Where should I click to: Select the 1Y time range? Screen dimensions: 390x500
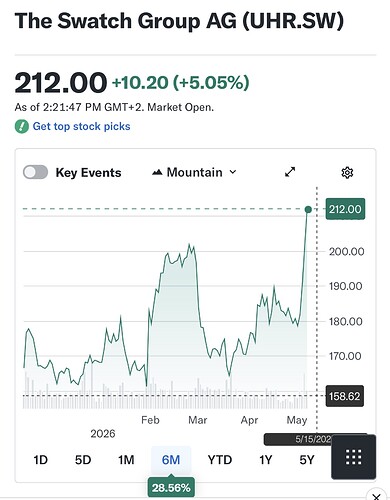[x=266, y=460]
